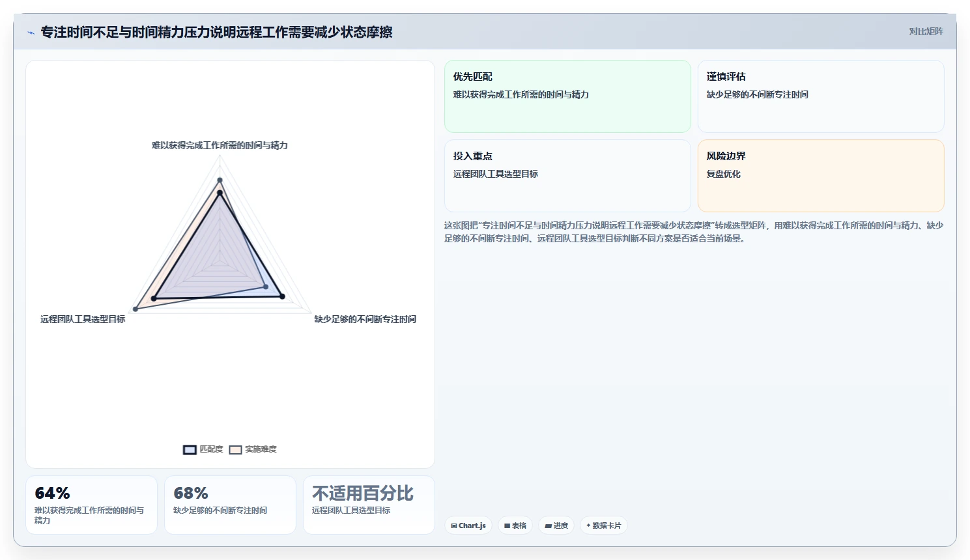Toggle the 实施难度 legend swatch
970x560 pixels.
coord(235,450)
